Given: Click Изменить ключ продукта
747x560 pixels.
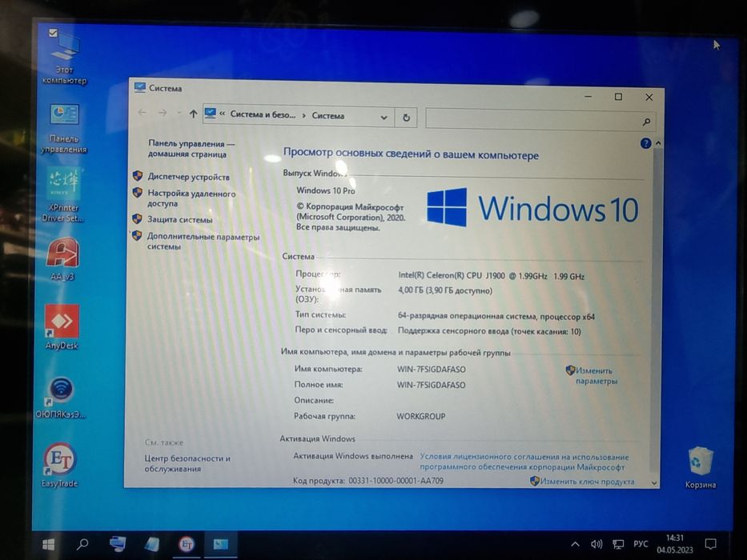Looking at the screenshot, I should coord(586,482).
